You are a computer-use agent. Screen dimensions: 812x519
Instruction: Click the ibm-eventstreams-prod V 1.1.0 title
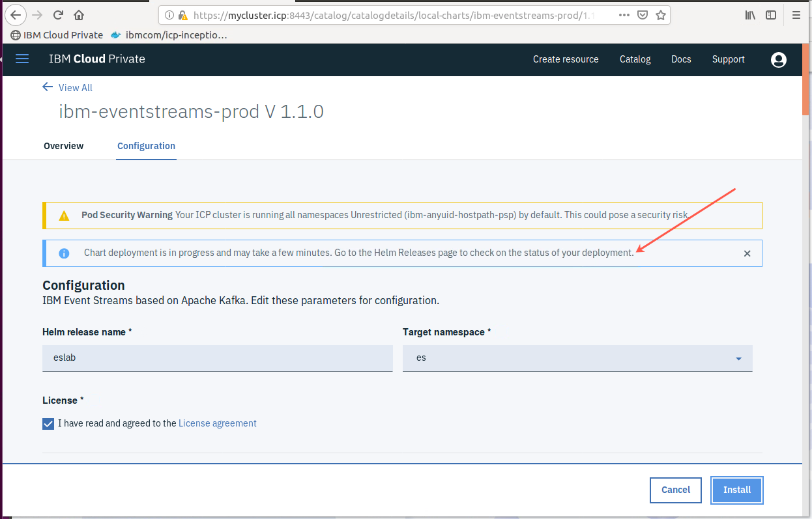(191, 111)
